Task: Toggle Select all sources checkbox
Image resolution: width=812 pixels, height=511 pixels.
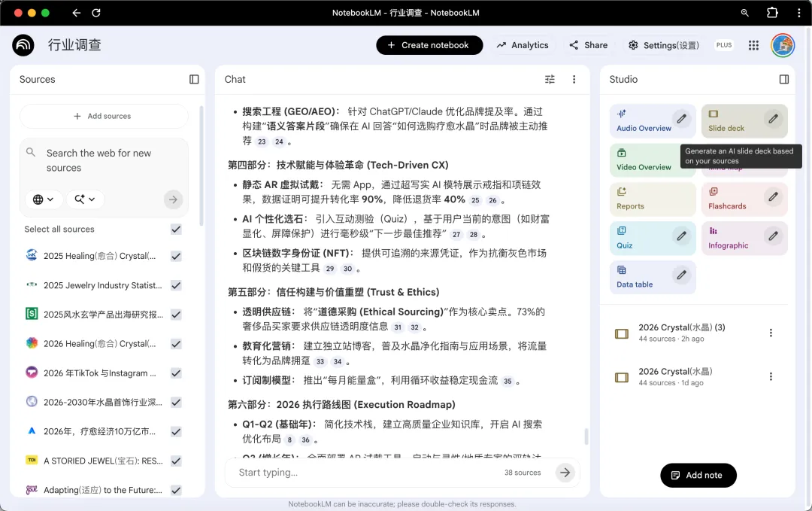Action: (176, 229)
